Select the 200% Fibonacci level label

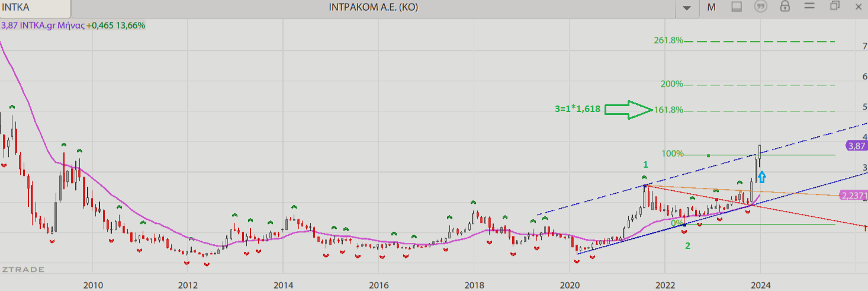tap(671, 84)
